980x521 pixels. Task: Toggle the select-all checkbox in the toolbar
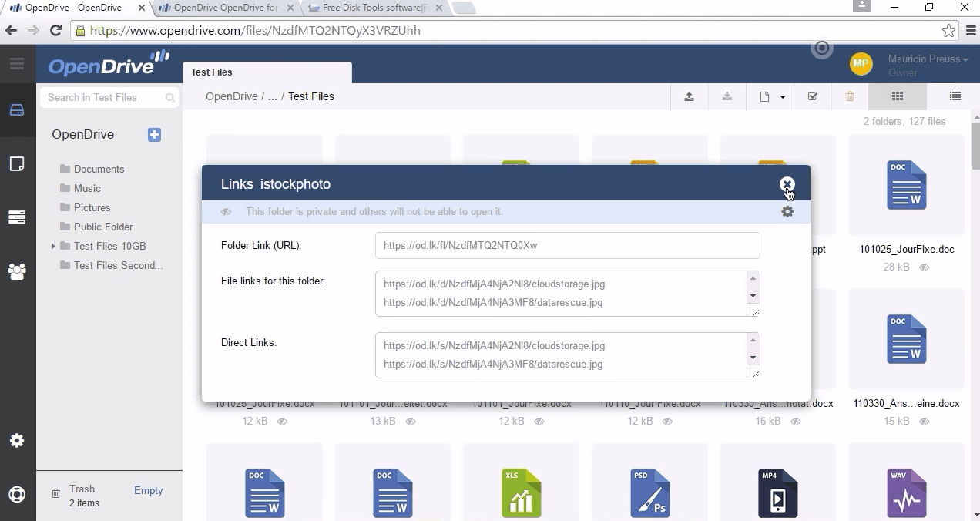pos(812,96)
